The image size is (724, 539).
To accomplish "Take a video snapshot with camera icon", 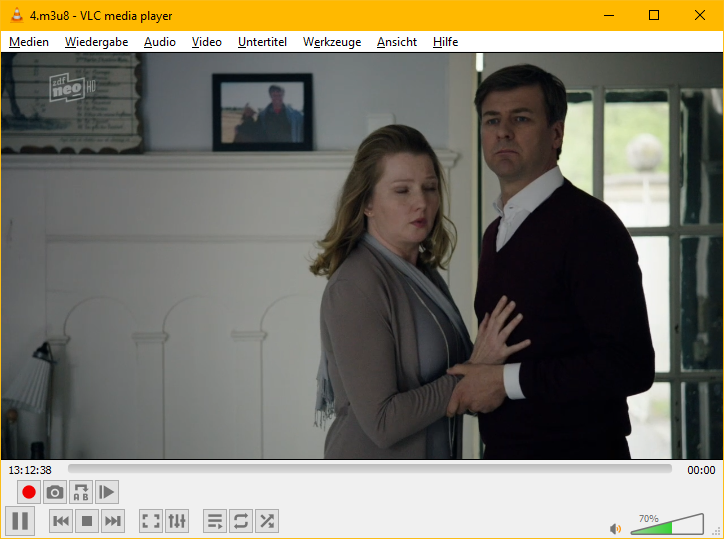I will click(x=54, y=492).
